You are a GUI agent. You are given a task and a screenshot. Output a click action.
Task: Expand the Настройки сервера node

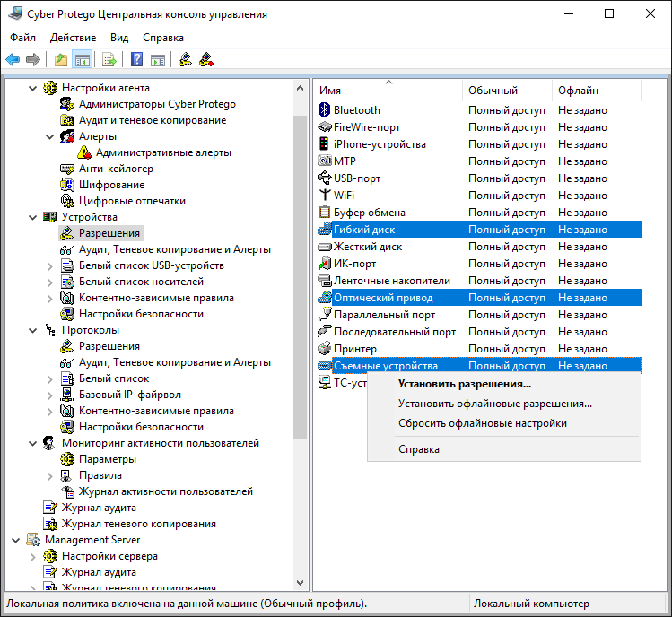coord(32,557)
